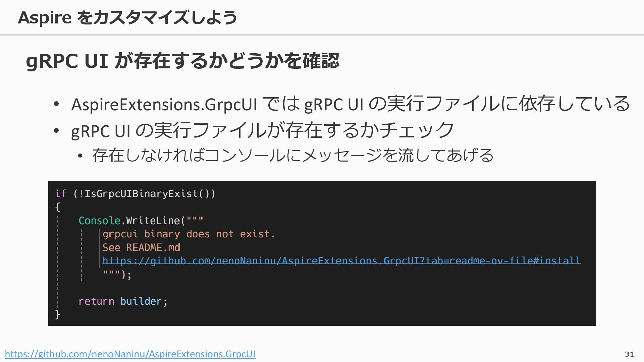
Task: Click the closing curly brace in code
Action: pyautogui.click(x=58, y=314)
